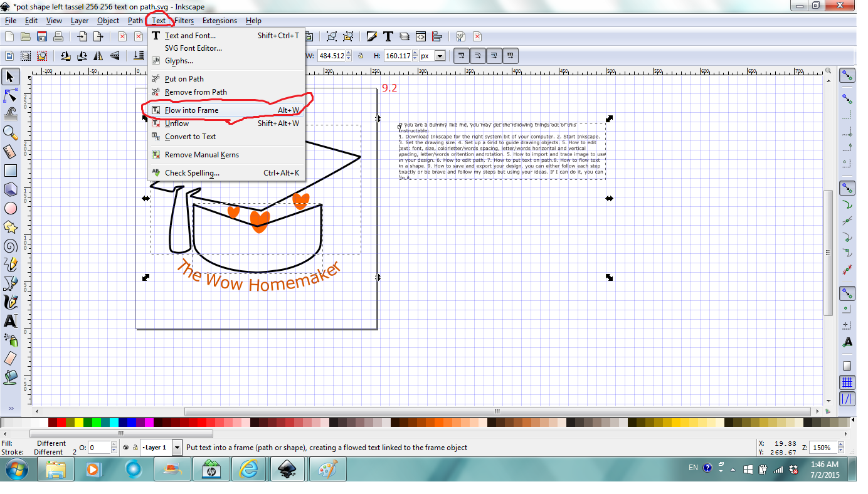868x494 pixels.
Task: Open the Fill and Stroke dialog icon
Action: (372, 36)
